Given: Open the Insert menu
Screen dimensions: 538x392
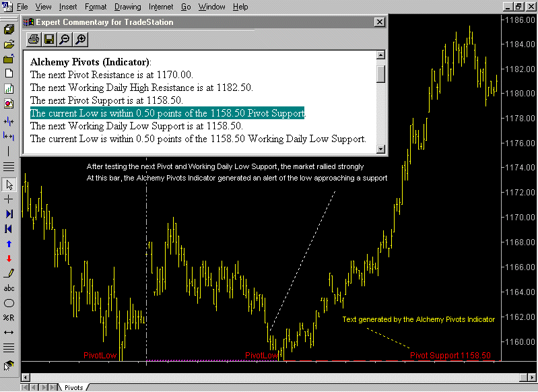Looking at the screenshot, I should [x=68, y=7].
